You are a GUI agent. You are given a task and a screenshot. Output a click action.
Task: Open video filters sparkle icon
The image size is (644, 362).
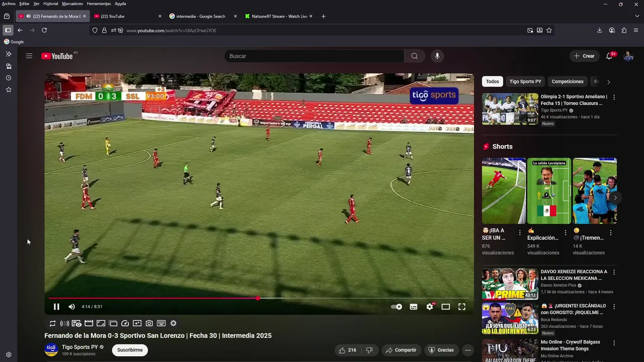137,323
